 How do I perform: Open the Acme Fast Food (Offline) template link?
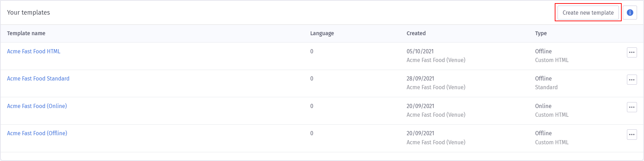(x=37, y=133)
